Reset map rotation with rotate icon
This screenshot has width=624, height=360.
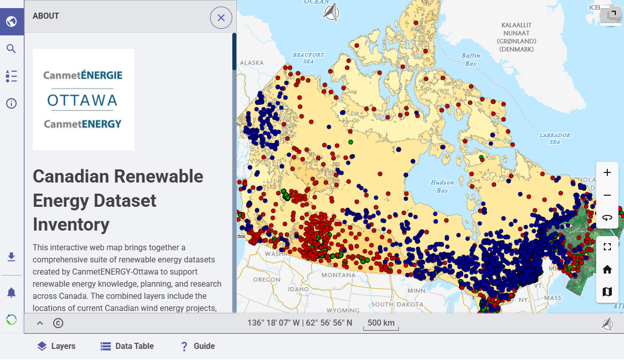607,218
